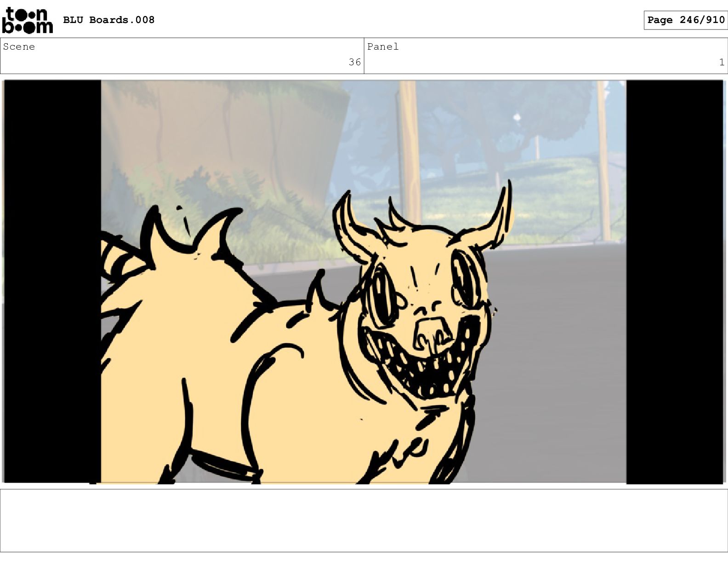Click the 'Scene' label
The width and height of the screenshot is (728, 563).
click(19, 46)
